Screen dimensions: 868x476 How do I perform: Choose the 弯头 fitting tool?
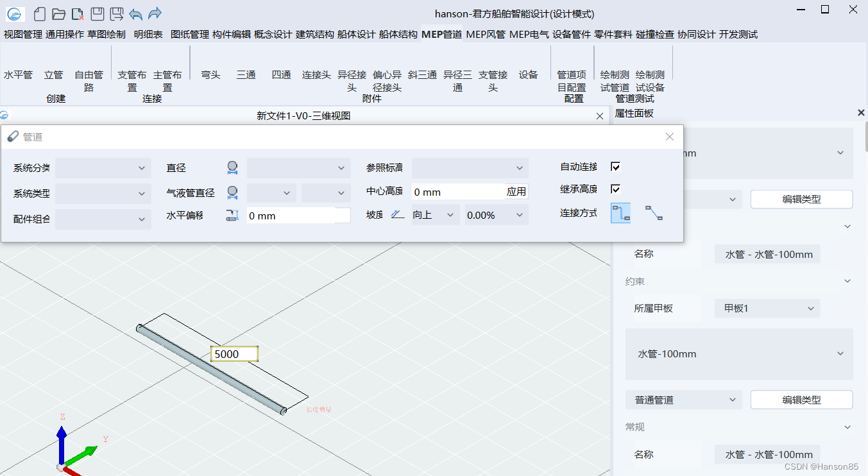coord(210,75)
